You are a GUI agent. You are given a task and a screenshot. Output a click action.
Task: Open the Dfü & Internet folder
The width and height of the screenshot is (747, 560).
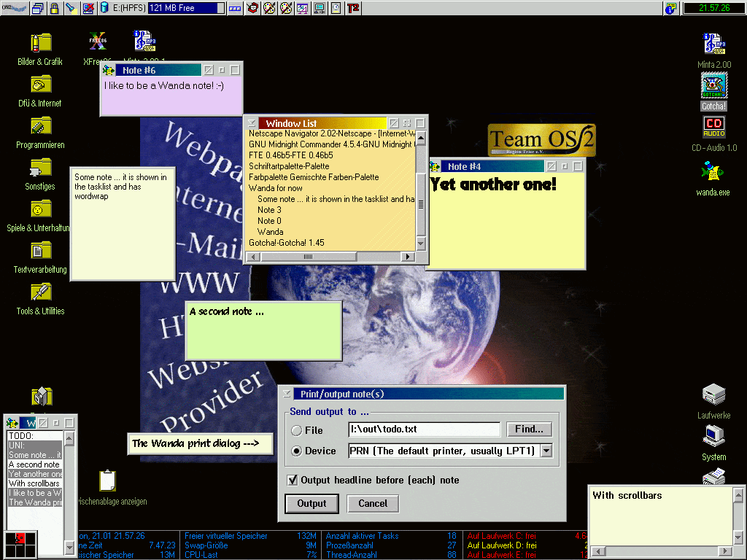tap(41, 85)
